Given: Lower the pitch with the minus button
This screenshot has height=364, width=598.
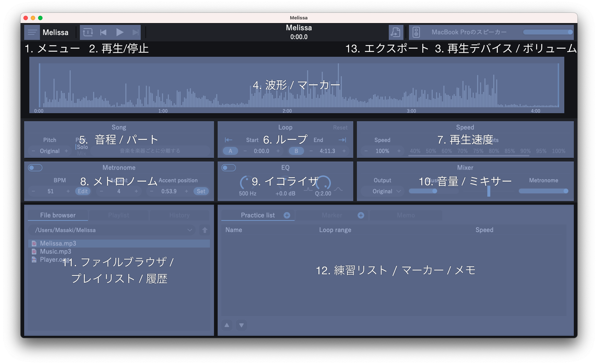Looking at the screenshot, I should (33, 151).
